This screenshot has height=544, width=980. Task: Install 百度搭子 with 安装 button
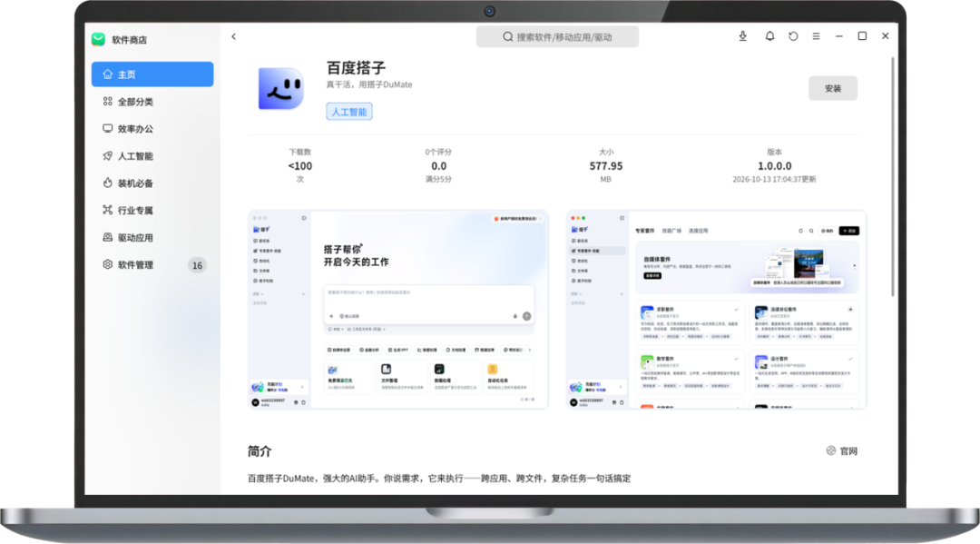pos(832,88)
